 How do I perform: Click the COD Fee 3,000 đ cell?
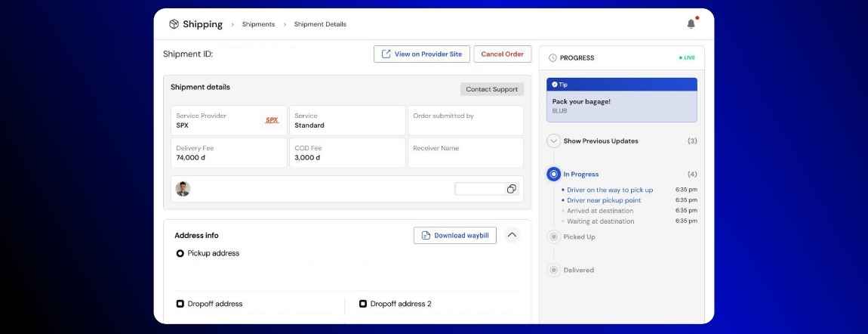tap(347, 153)
